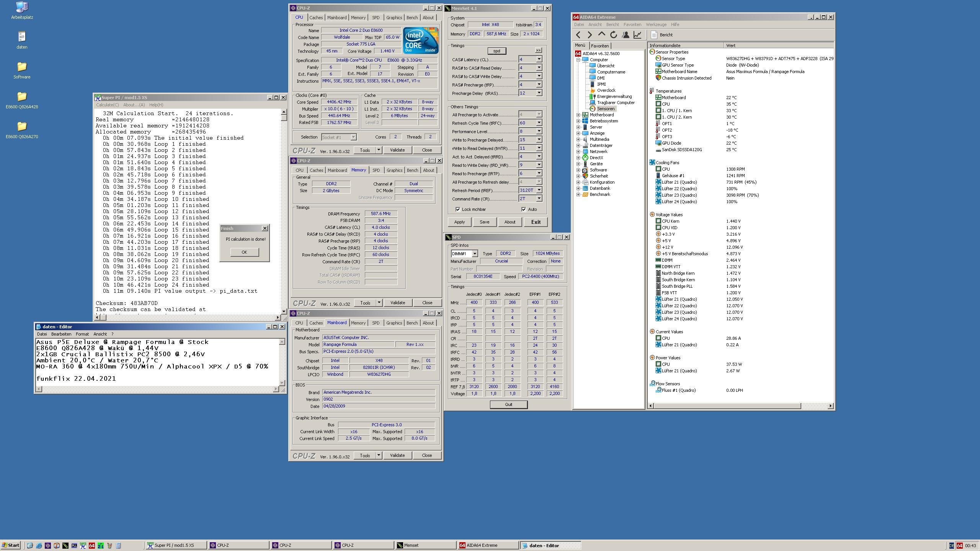Viewport: 980px width, 551px height.
Task: Click About button in MemSet
Action: pos(510,222)
